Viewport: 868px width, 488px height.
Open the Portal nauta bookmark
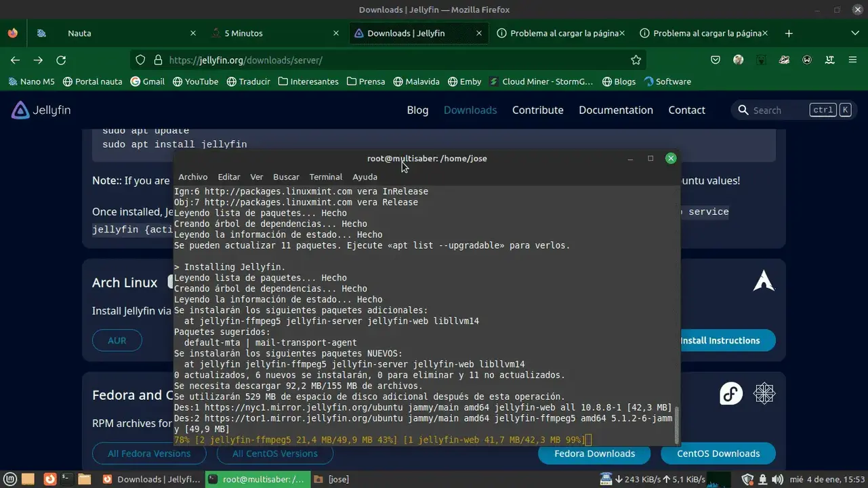point(92,81)
